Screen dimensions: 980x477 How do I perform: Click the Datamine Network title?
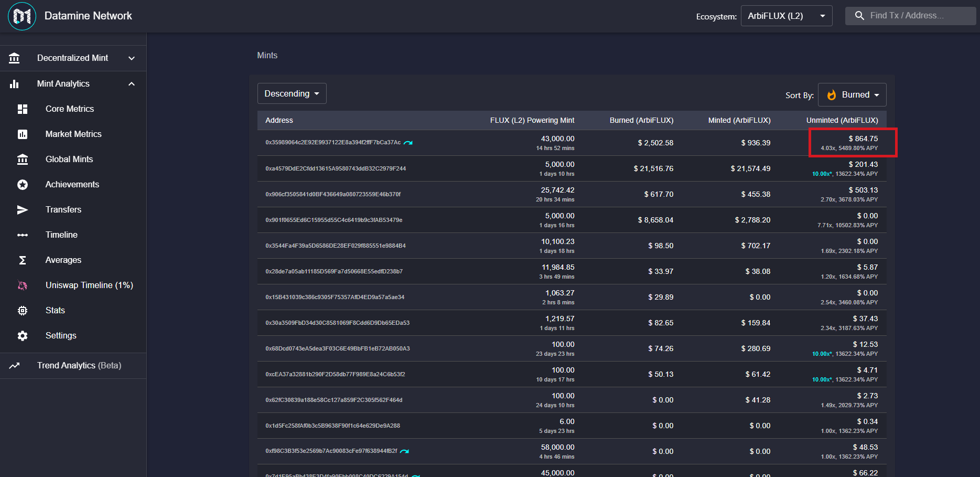point(88,16)
